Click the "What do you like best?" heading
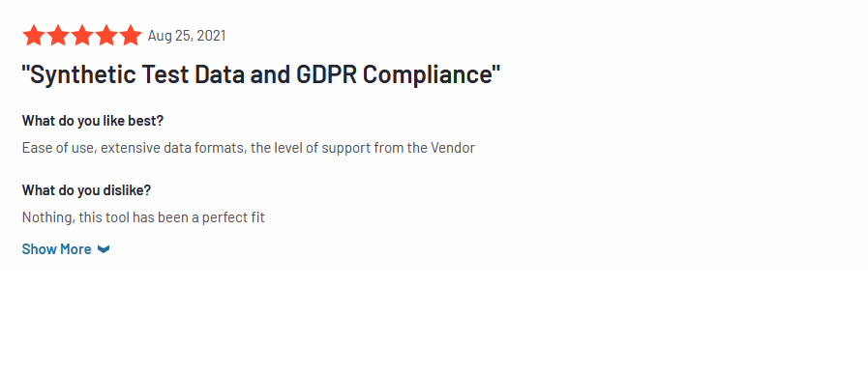This screenshot has width=868, height=374. (x=93, y=121)
